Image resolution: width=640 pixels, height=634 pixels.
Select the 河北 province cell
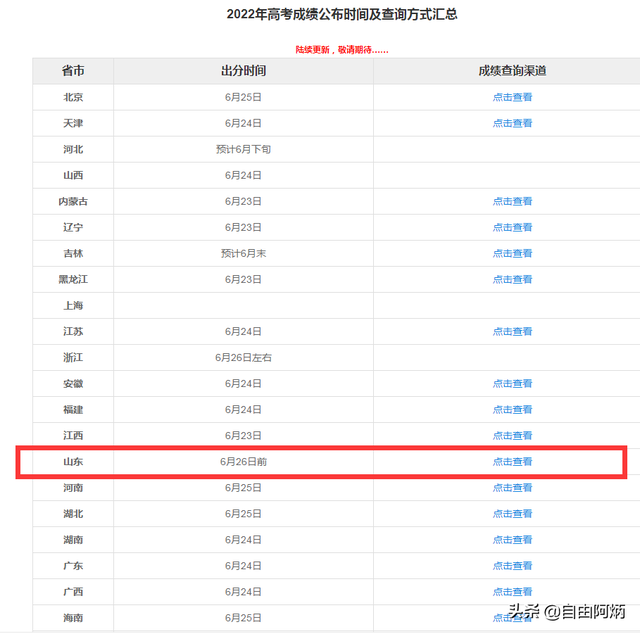(73, 149)
